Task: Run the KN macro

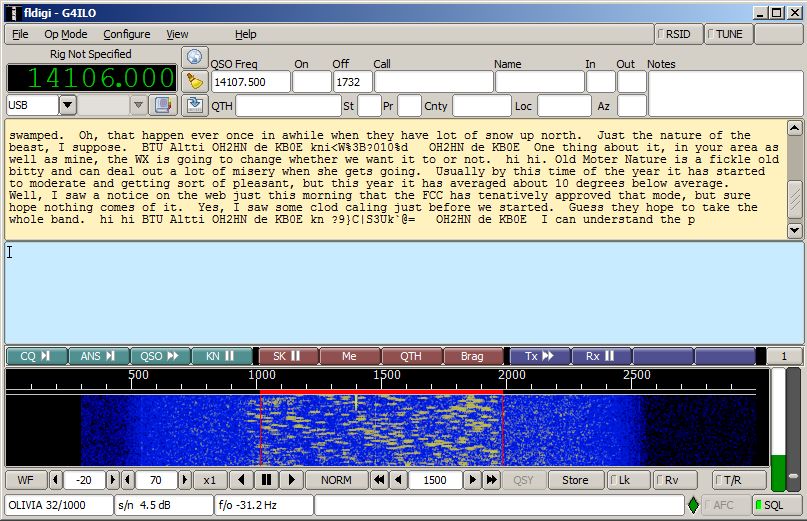Action: pos(222,356)
